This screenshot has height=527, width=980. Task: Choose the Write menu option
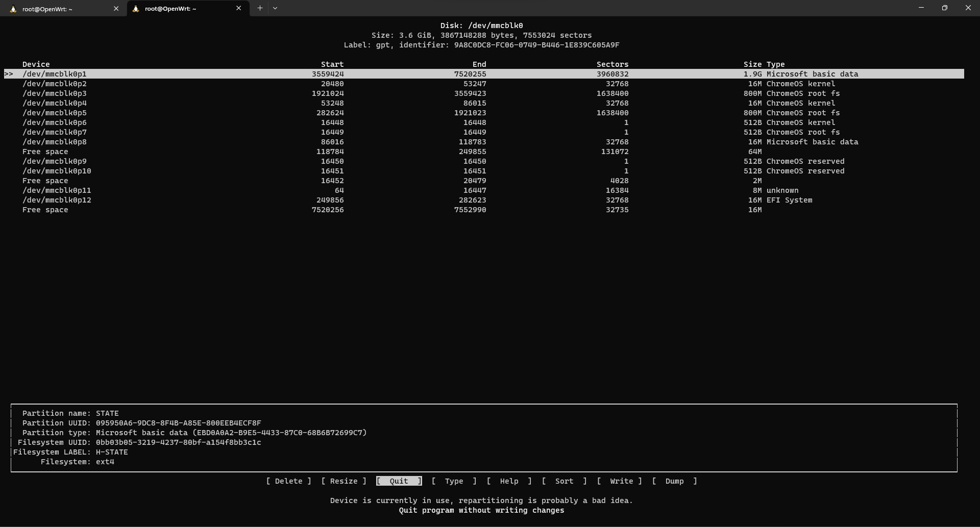(619, 481)
